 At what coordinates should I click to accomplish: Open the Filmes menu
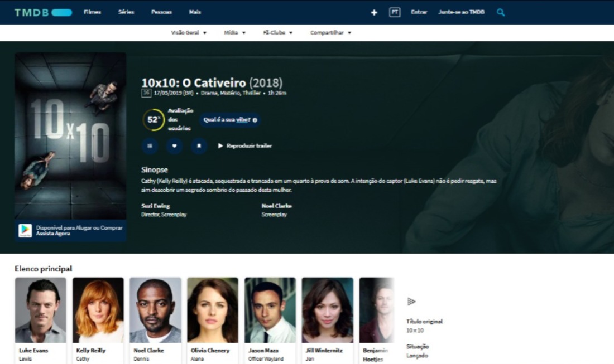(92, 12)
